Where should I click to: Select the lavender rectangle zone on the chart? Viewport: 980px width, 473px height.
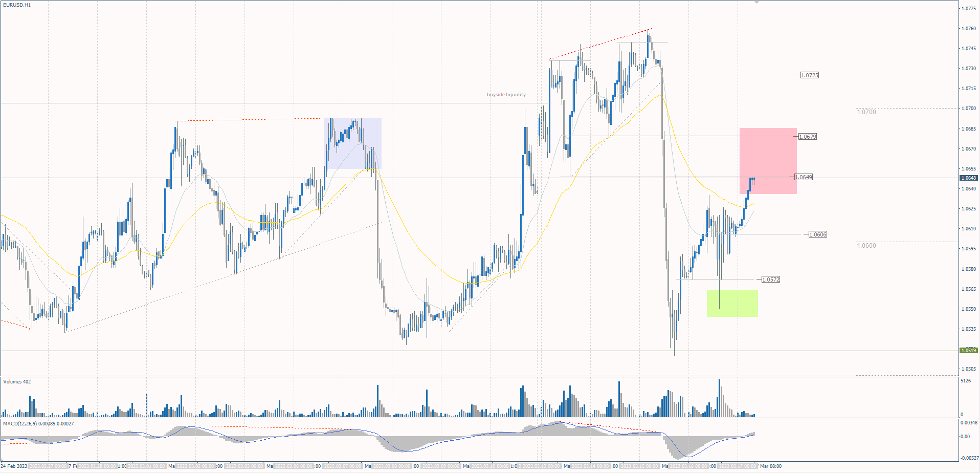click(x=353, y=143)
